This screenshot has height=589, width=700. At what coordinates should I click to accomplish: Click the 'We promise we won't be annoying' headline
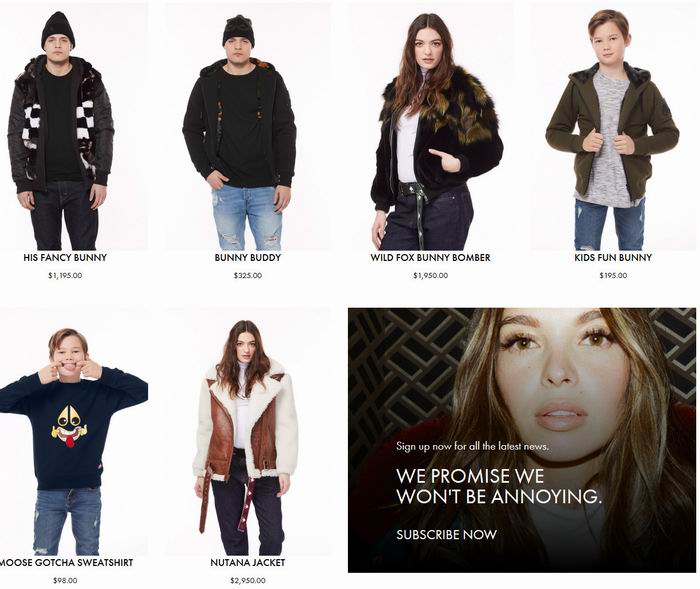click(x=499, y=486)
